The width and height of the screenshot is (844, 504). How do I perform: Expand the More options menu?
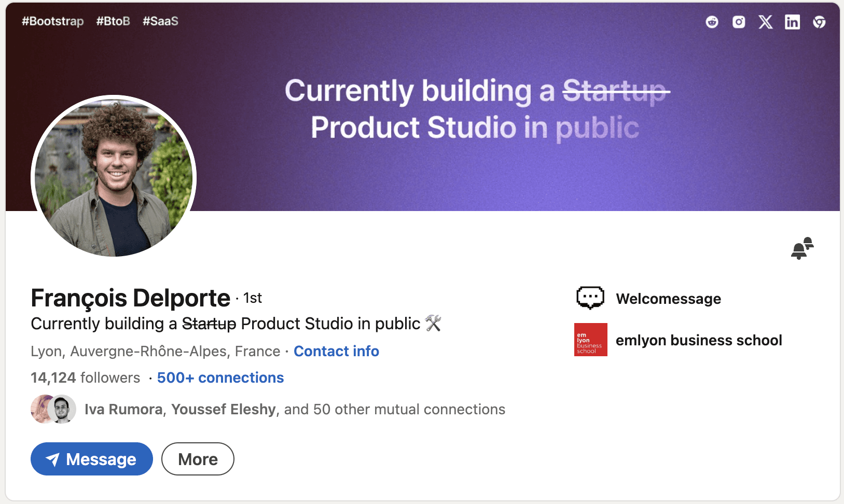point(198,458)
